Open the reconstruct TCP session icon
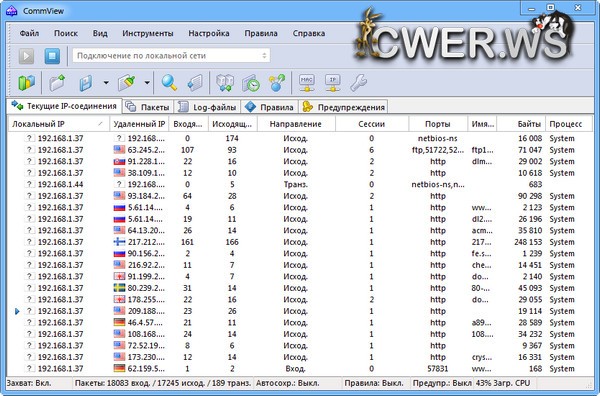The height and width of the screenshot is (396, 600). click(225, 82)
